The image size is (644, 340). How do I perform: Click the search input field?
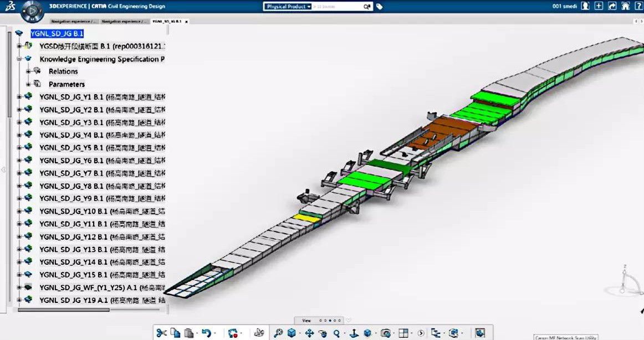[338, 7]
